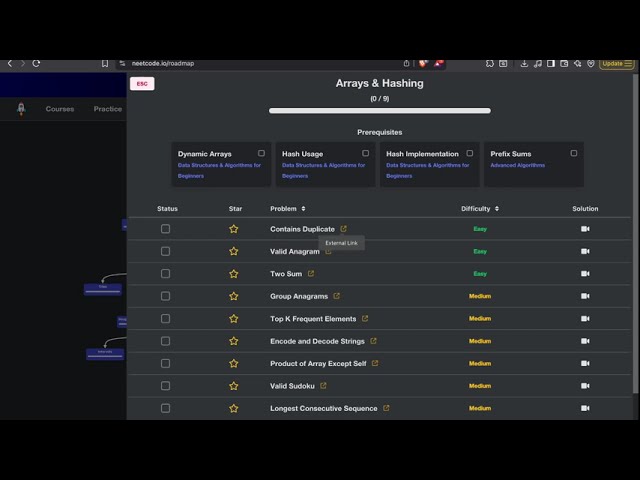
Task: Check status box for Group Anagrams
Action: (165, 296)
